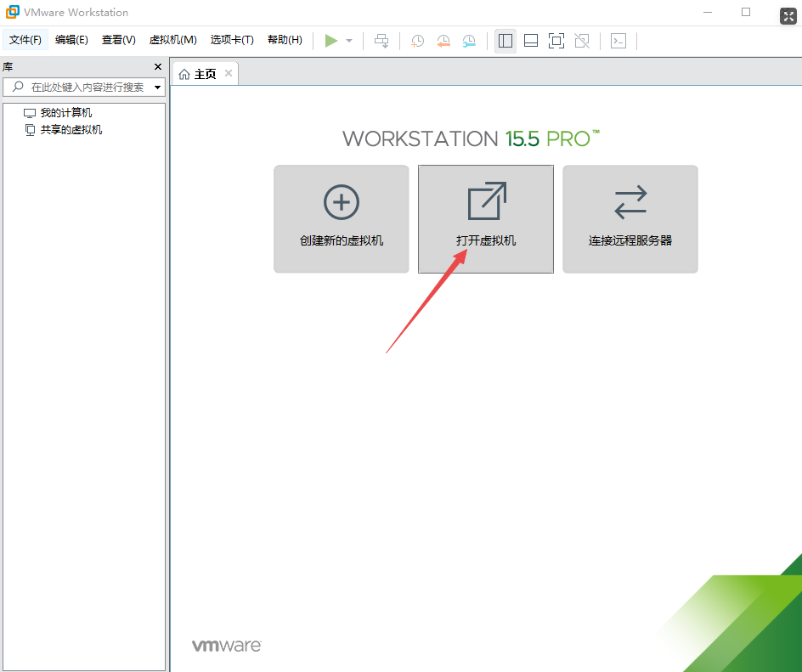This screenshot has width=802, height=672.
Task: Open the 查看(V) menu
Action: coord(119,40)
